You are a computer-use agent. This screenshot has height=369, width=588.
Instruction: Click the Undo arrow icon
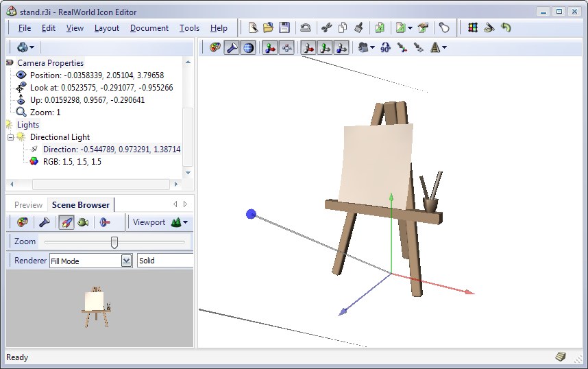[306, 28]
